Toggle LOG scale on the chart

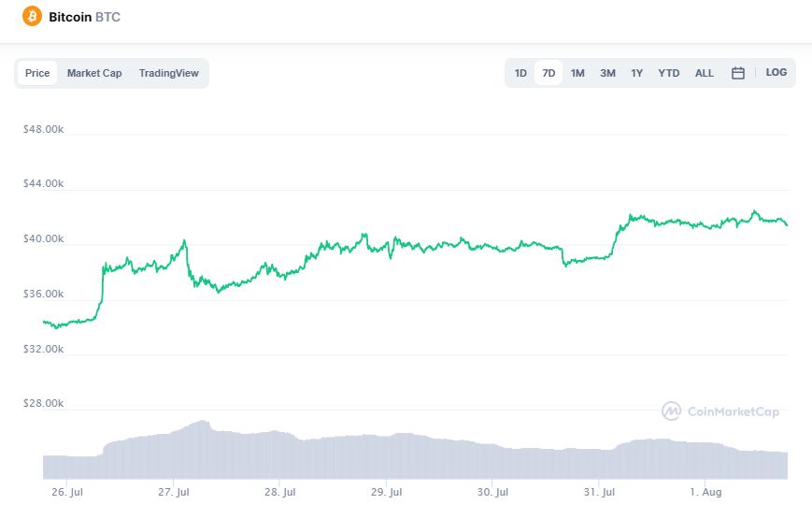click(x=776, y=72)
